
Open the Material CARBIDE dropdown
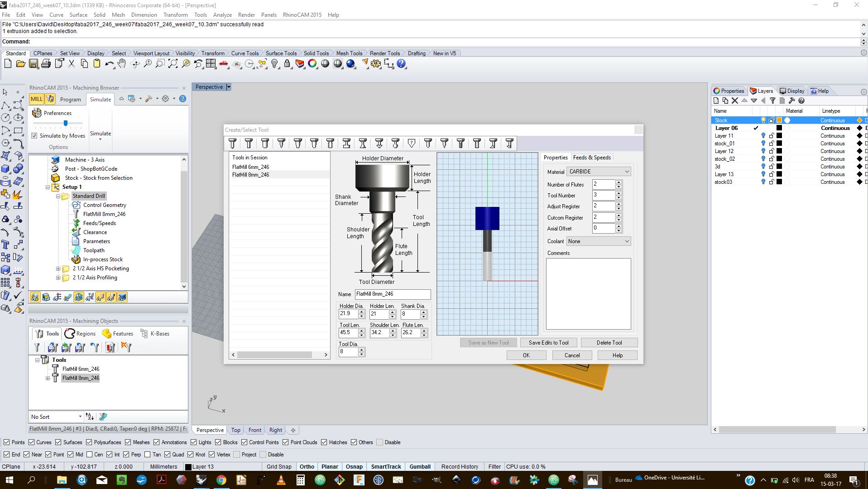(599, 172)
